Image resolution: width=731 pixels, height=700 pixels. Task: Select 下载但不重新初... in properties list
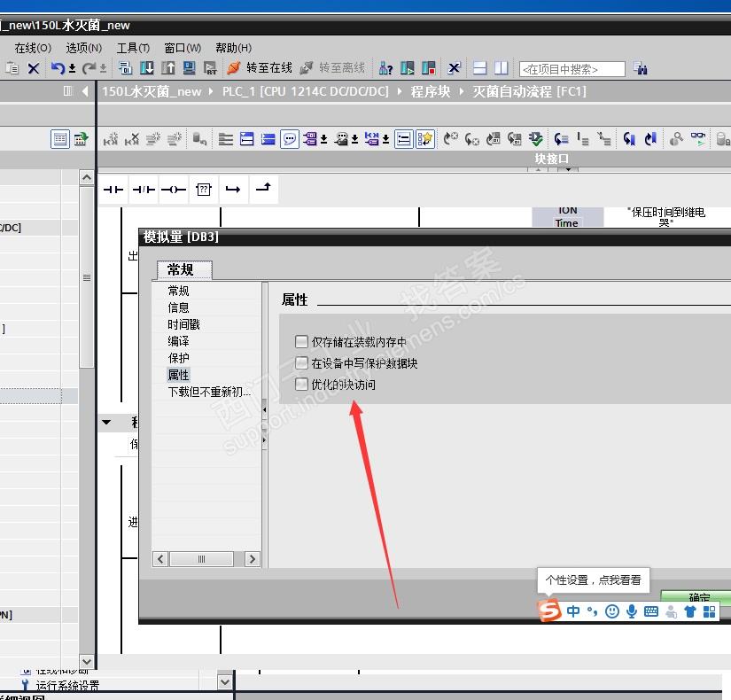pos(209,392)
